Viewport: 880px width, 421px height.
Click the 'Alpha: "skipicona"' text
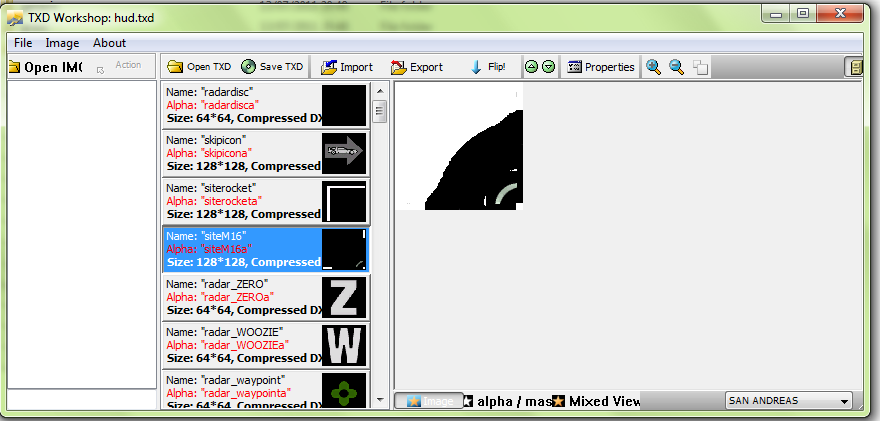[209, 153]
